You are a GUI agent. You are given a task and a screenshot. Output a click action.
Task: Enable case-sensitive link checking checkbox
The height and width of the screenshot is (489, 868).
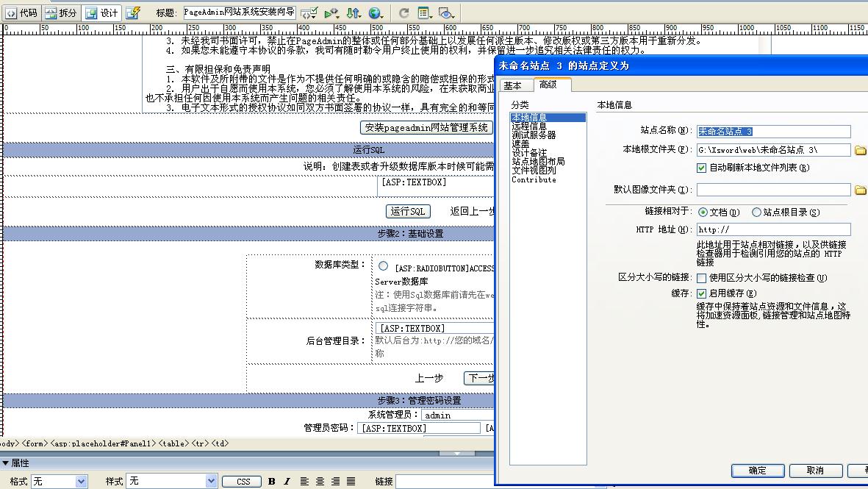701,278
